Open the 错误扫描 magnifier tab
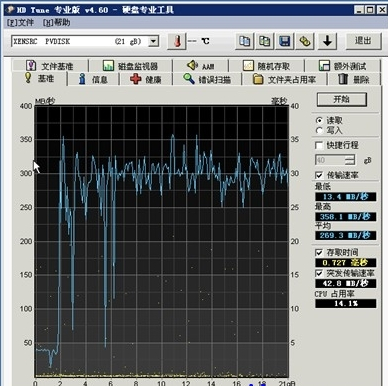The image size is (388, 386). click(x=207, y=79)
